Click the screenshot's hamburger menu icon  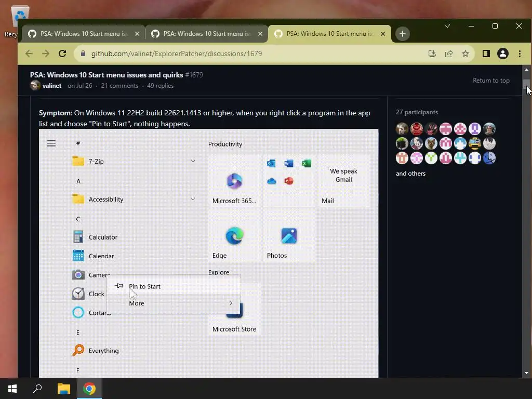click(x=51, y=143)
